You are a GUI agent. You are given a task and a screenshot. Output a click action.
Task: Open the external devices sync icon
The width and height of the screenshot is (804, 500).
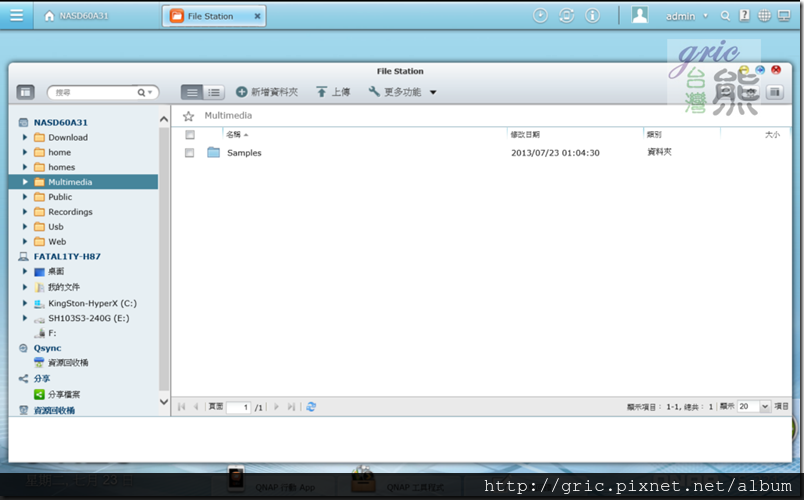pyautogui.click(x=566, y=16)
